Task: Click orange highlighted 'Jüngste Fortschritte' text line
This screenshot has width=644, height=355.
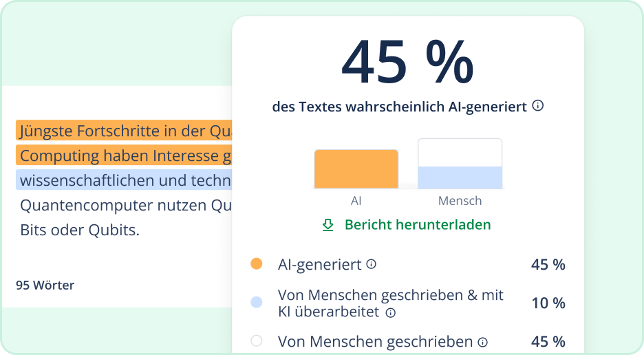Action: (x=124, y=131)
